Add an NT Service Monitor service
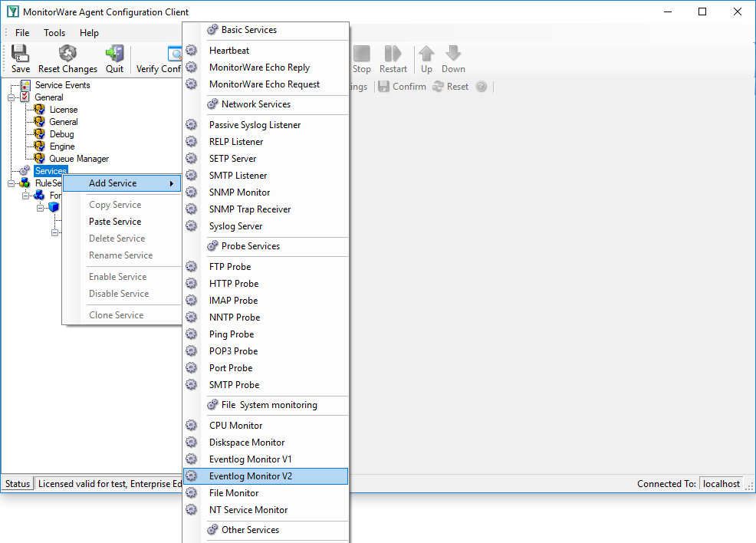756x543 pixels. [x=265, y=509]
